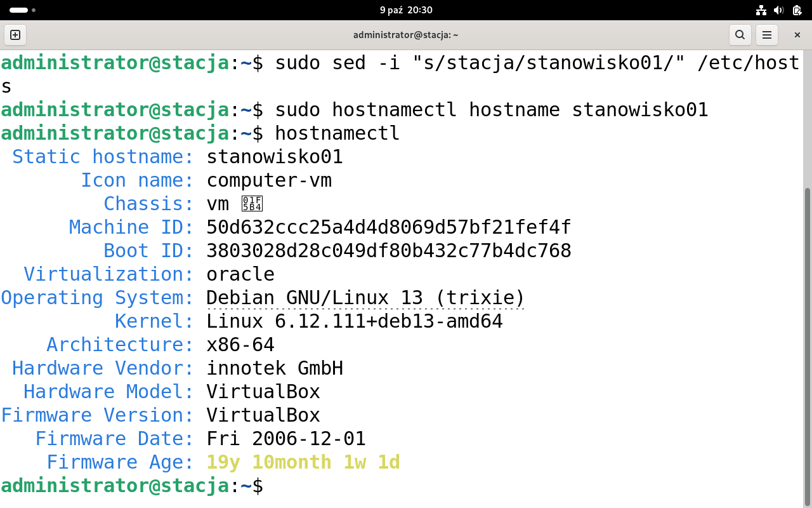Click the 'Static hostname:' label
Screen dimensions: 812x508
tap(103, 157)
